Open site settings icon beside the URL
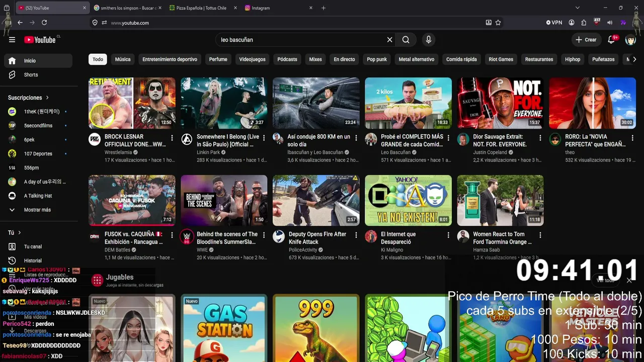Screen dimensions: 644x362 (104, 23)
